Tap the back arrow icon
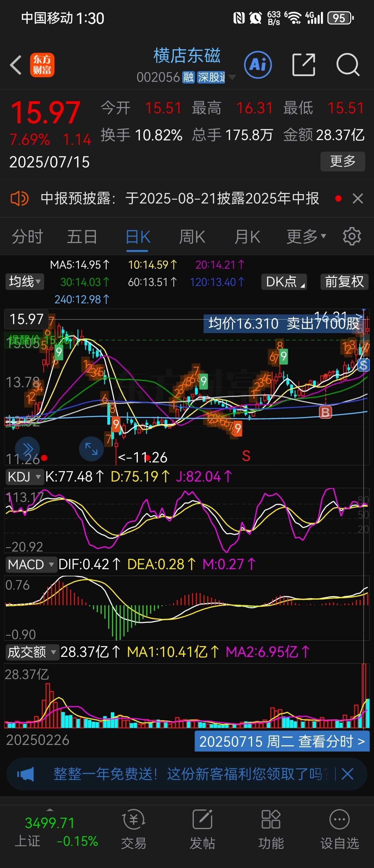 pyautogui.click(x=16, y=65)
